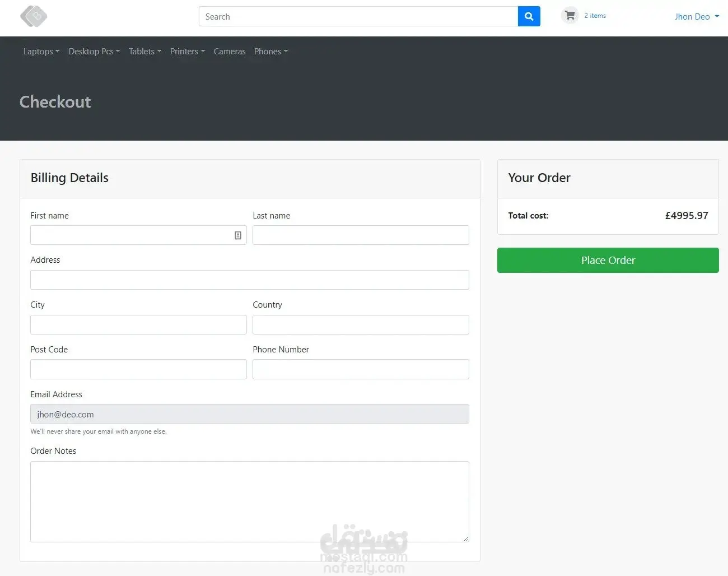Click the Place Order button
728x576 pixels.
point(608,261)
